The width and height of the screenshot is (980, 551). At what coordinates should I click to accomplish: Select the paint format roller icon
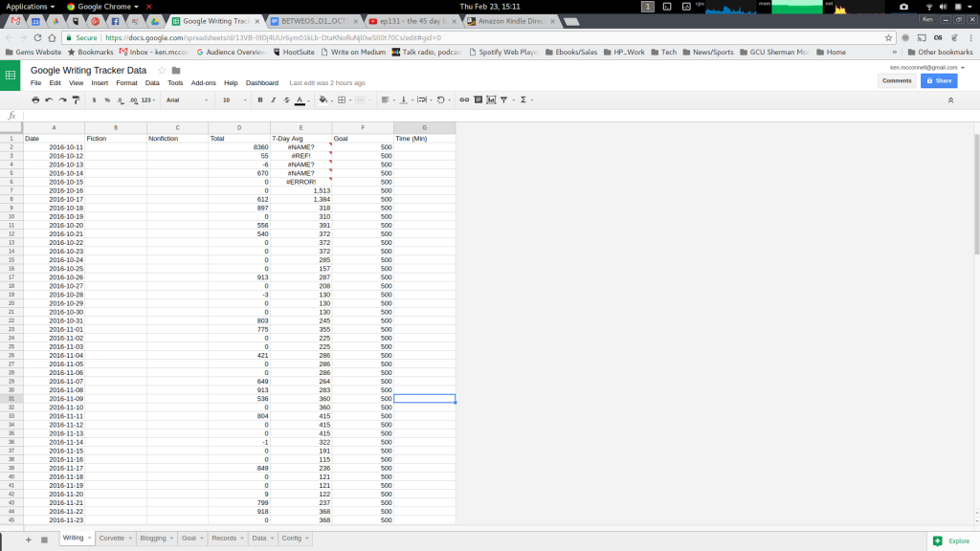(75, 99)
